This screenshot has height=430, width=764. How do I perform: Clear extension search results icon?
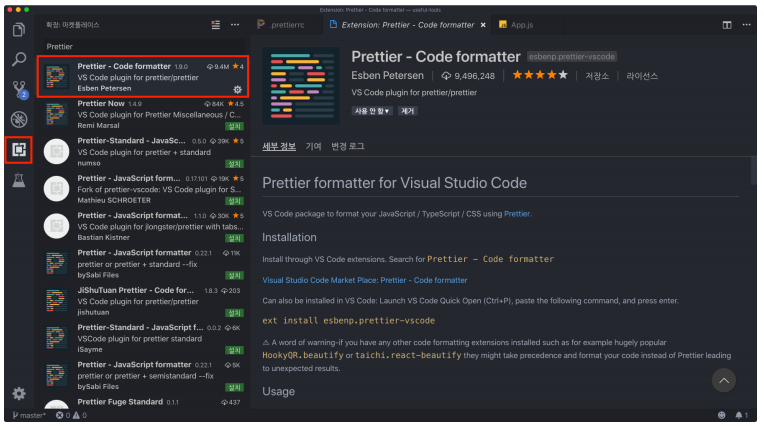click(215, 25)
